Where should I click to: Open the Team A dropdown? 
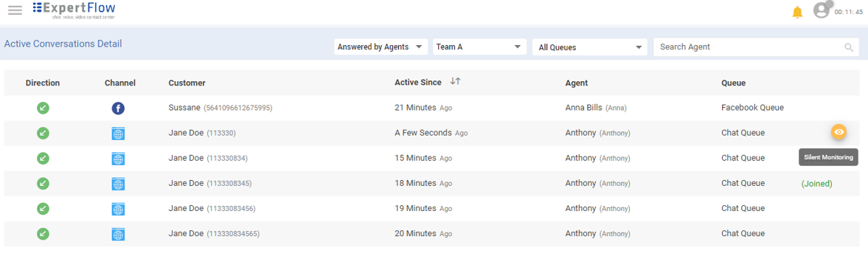[x=479, y=47]
